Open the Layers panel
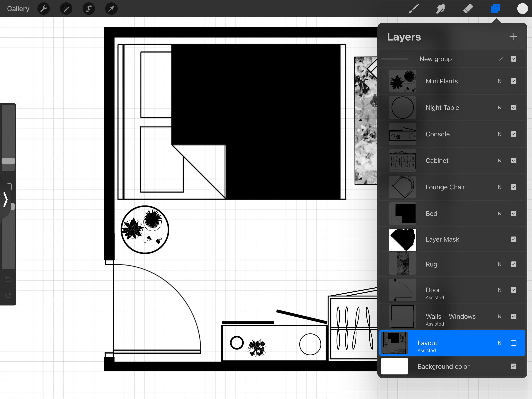 point(495,9)
